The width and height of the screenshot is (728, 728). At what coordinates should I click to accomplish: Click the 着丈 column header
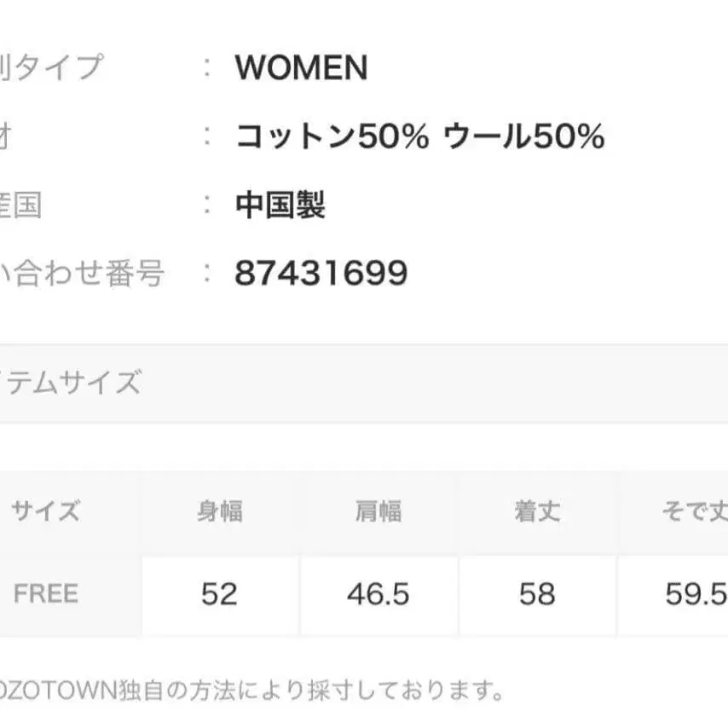tap(536, 511)
